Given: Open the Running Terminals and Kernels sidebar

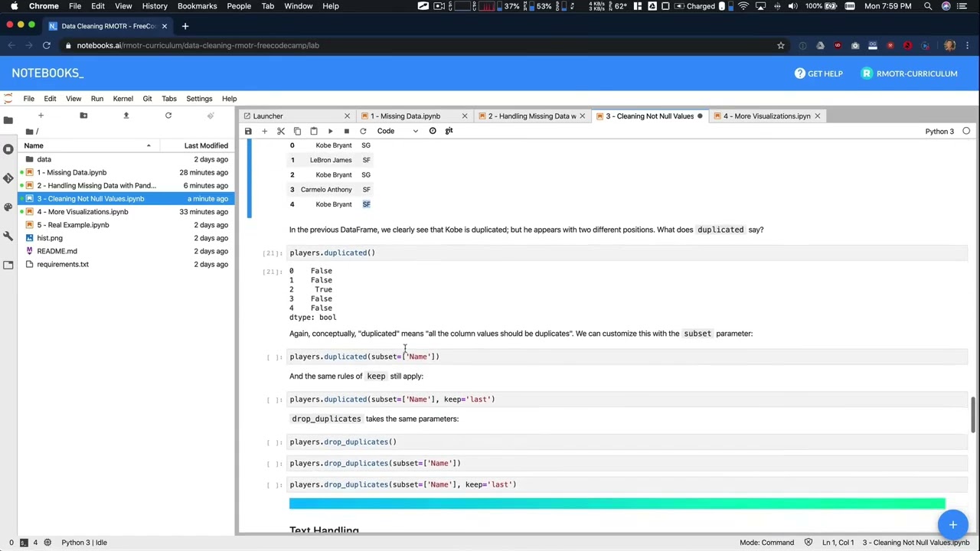Looking at the screenshot, I should 8,148.
